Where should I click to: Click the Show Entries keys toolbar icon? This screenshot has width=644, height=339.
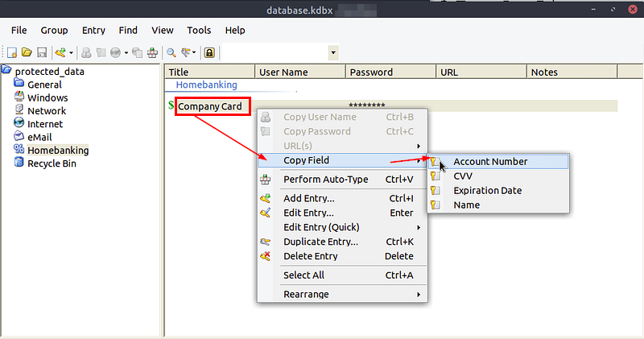point(186,52)
